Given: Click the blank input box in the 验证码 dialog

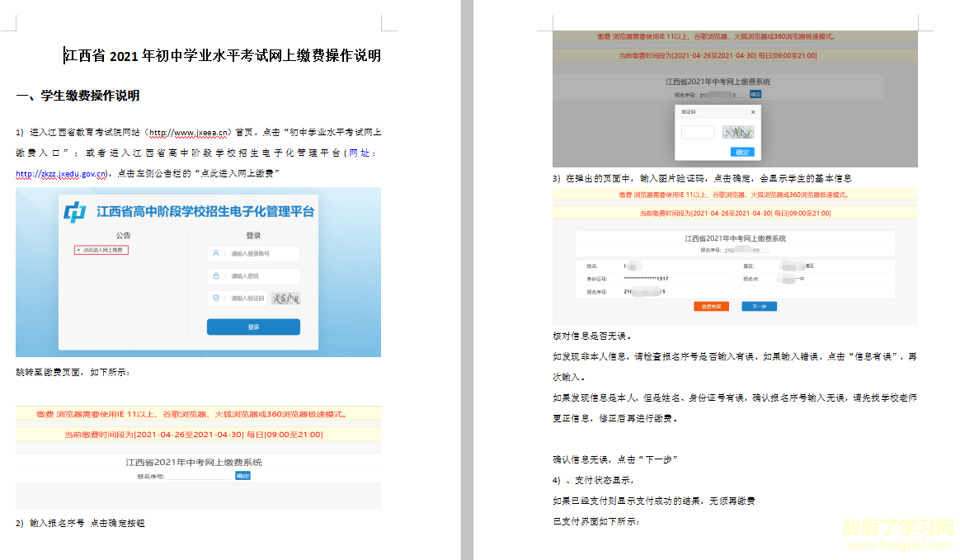Looking at the screenshot, I should pos(698,132).
